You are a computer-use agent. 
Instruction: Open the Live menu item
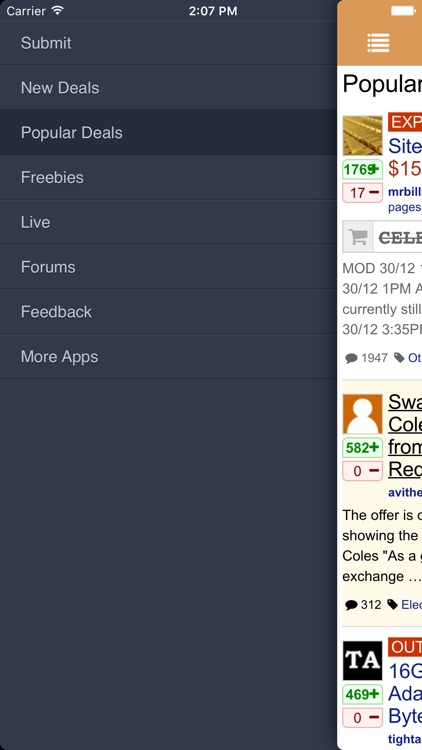pos(168,222)
